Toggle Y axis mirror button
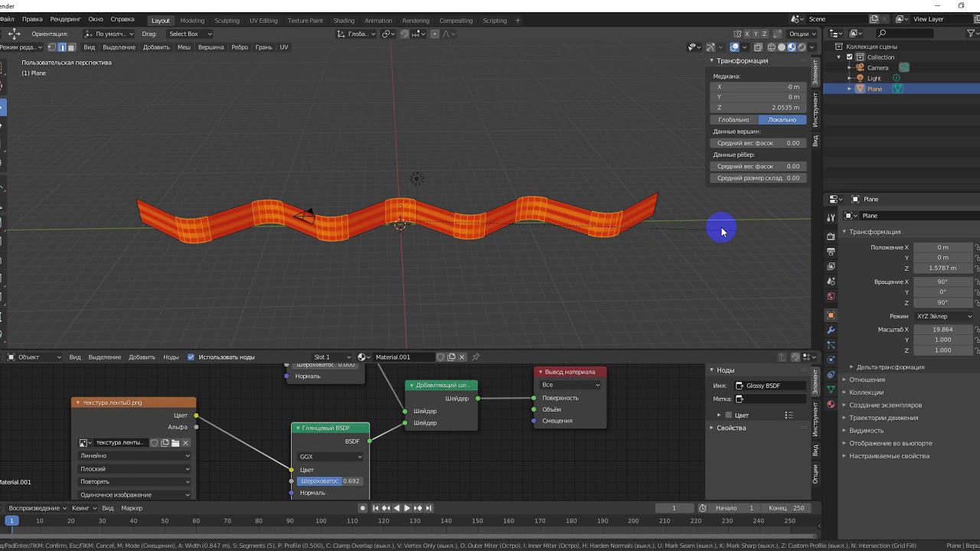 (x=756, y=34)
